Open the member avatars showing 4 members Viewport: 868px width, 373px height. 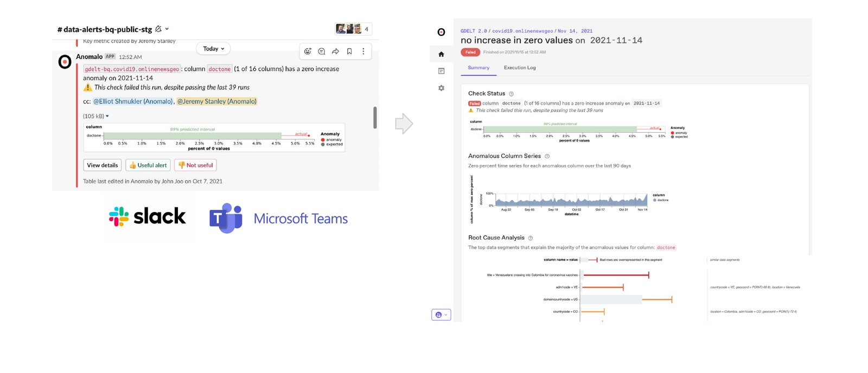(353, 29)
